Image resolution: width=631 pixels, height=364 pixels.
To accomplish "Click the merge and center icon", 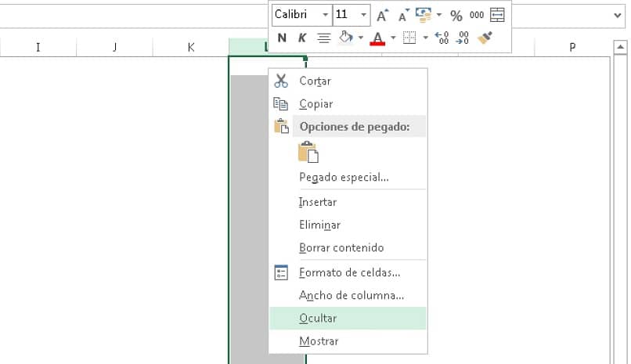I will 497,15.
